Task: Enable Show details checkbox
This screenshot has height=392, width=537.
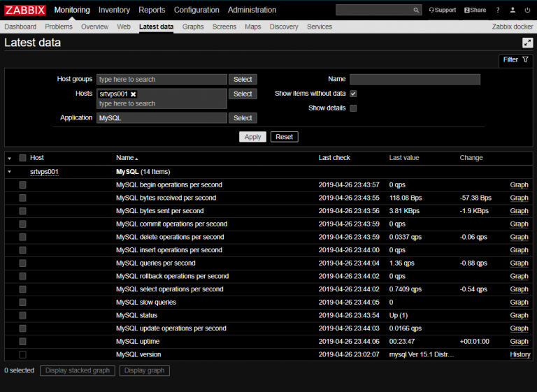Action: point(353,108)
